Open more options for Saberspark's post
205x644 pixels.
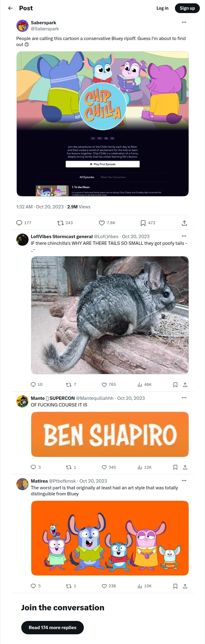tap(184, 22)
